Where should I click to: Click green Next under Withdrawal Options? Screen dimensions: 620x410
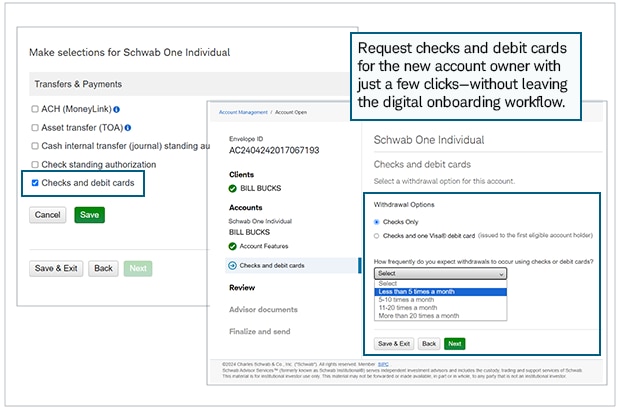[x=455, y=344]
